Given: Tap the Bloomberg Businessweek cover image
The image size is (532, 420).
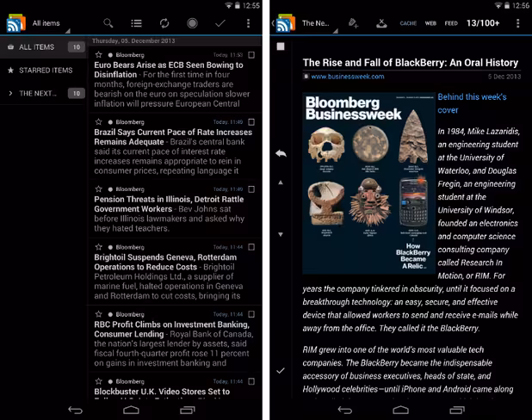Looking at the screenshot, I should 368,183.
